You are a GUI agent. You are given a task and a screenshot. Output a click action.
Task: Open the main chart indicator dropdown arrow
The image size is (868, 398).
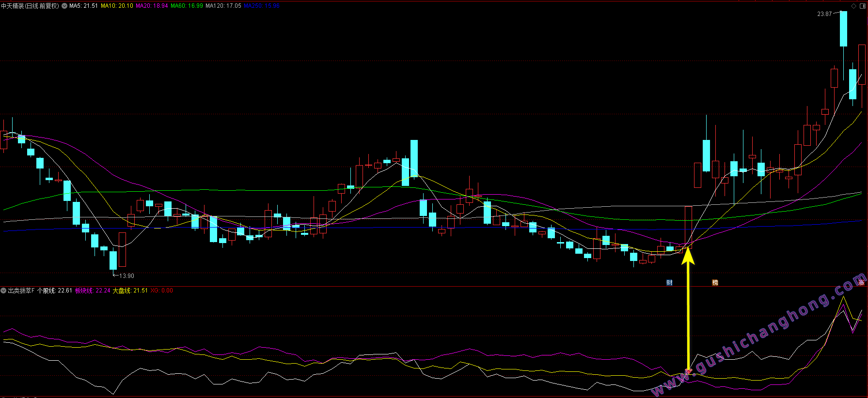coord(64,6)
